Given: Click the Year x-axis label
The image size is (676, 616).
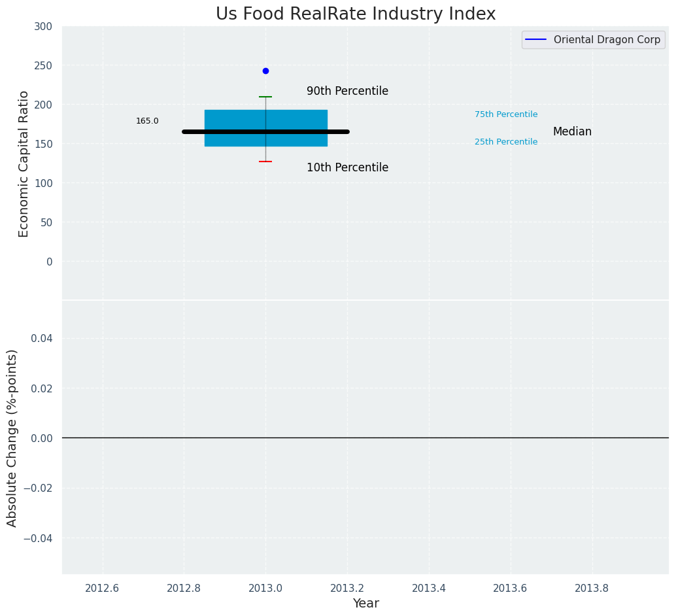Looking at the screenshot, I should click(x=365, y=604).
